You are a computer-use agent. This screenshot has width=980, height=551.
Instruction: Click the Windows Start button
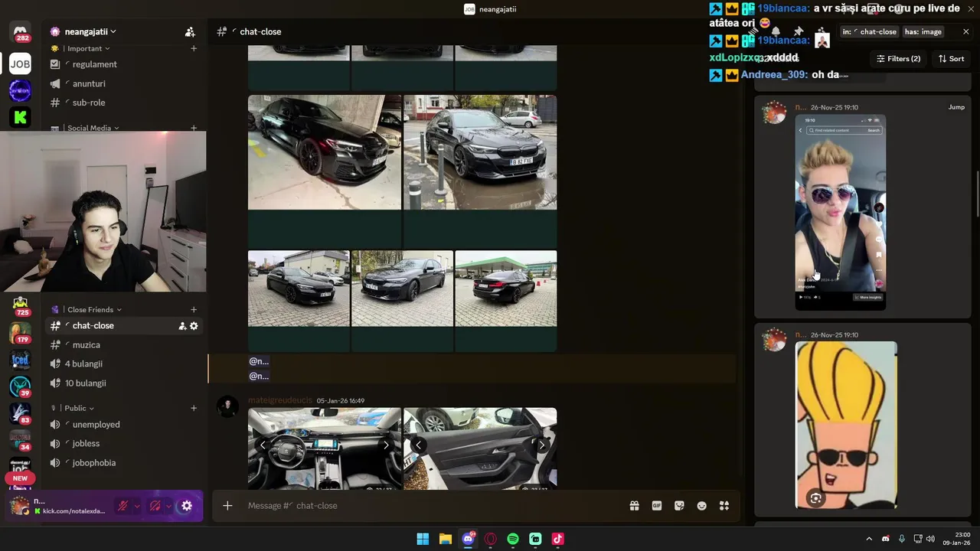click(423, 539)
